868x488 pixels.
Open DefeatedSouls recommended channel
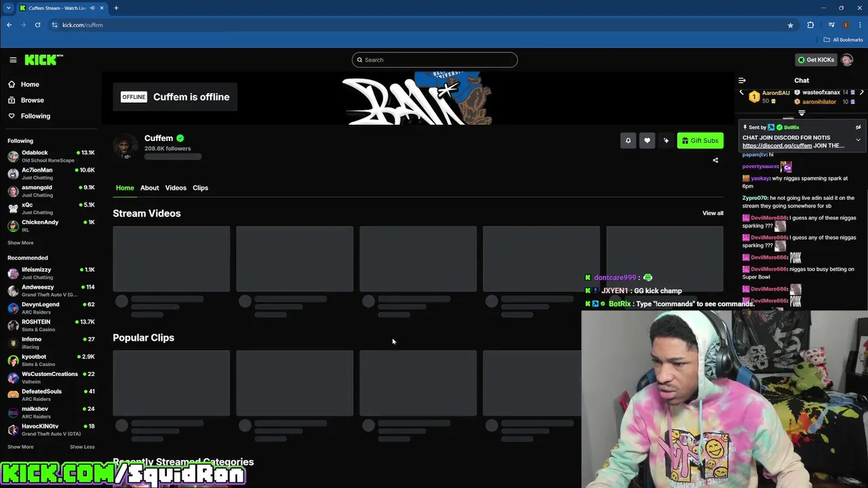click(x=51, y=395)
